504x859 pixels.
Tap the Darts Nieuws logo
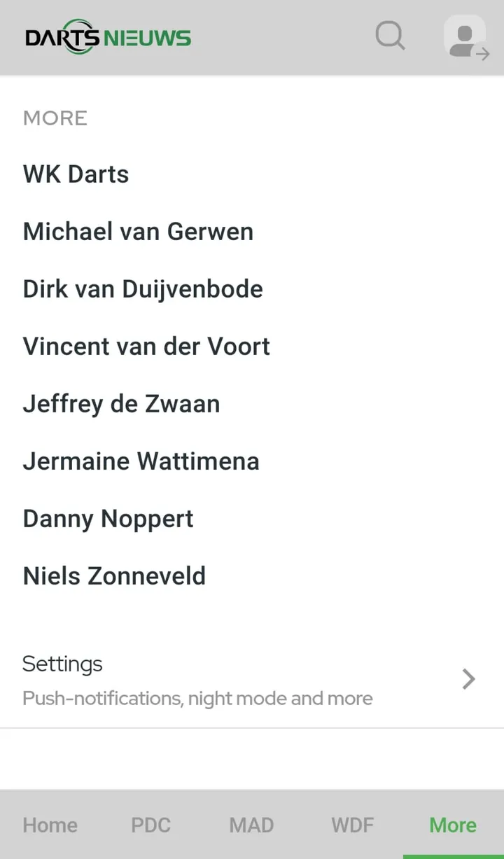(x=108, y=37)
